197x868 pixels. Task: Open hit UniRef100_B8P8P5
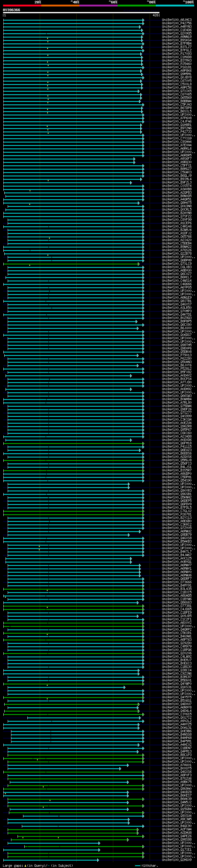pyautogui.click(x=177, y=321)
